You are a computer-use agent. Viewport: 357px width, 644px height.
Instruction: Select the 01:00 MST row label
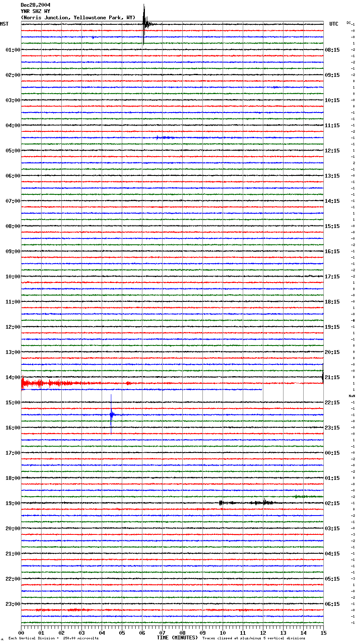pyautogui.click(x=13, y=50)
